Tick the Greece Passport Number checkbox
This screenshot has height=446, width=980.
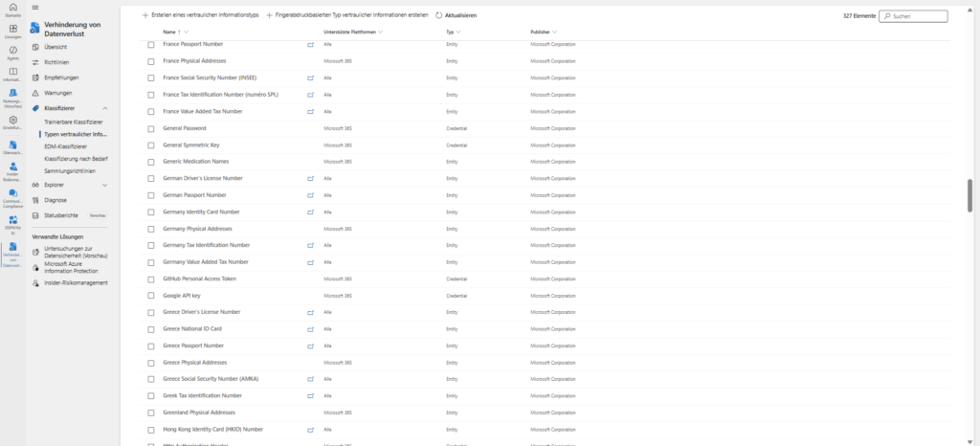(x=150, y=346)
